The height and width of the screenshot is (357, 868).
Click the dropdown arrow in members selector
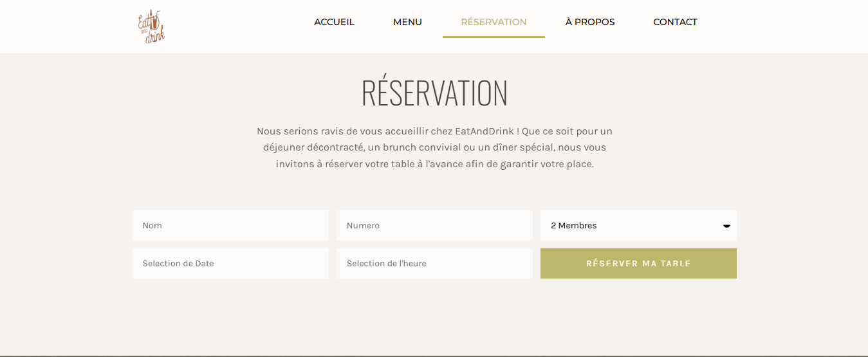[x=726, y=226]
